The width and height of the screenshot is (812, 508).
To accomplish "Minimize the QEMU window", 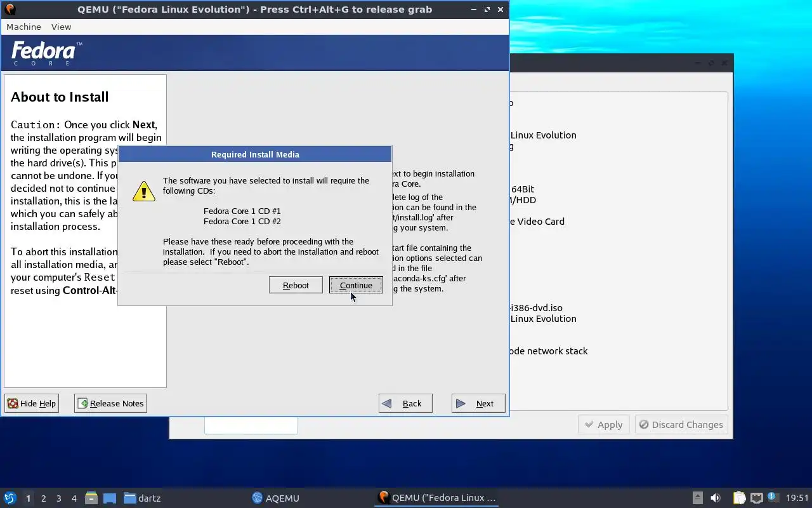I will coord(475,10).
